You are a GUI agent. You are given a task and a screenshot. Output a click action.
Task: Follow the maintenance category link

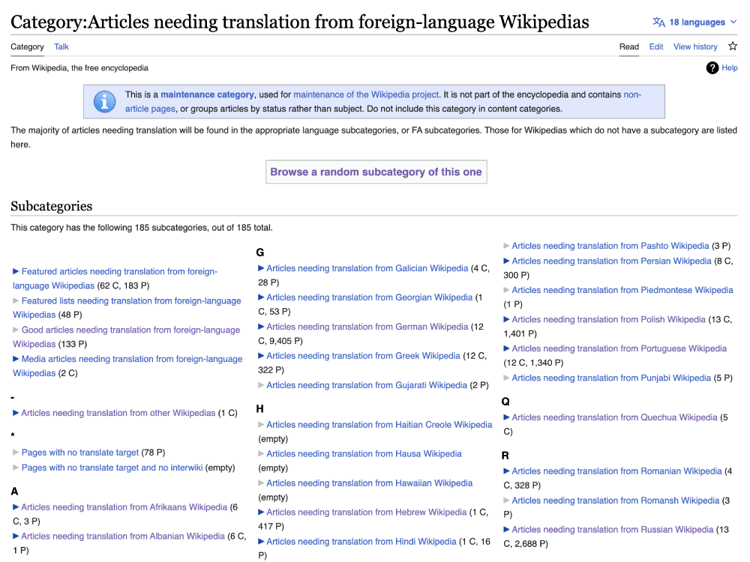pyautogui.click(x=207, y=95)
